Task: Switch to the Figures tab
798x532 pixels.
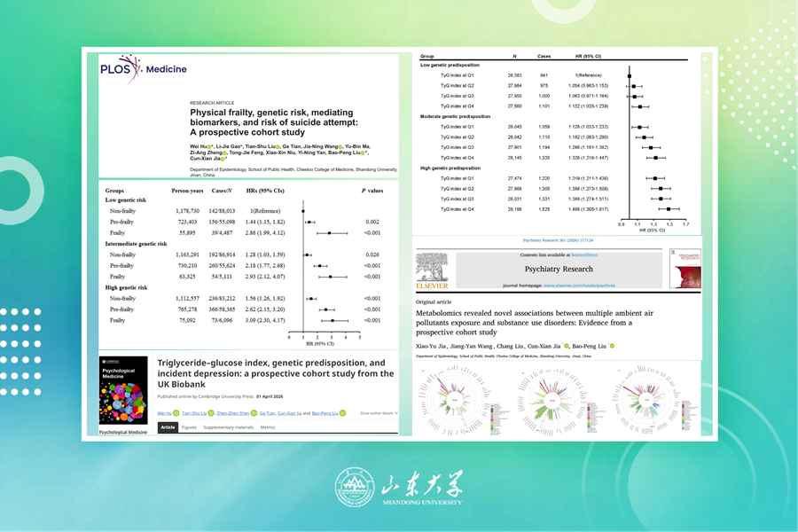Action: point(189,427)
